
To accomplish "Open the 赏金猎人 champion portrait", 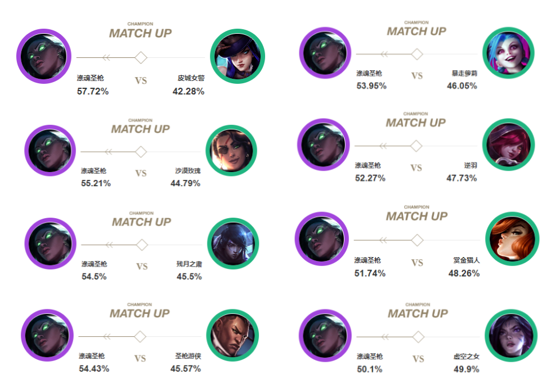I will tap(512, 239).
